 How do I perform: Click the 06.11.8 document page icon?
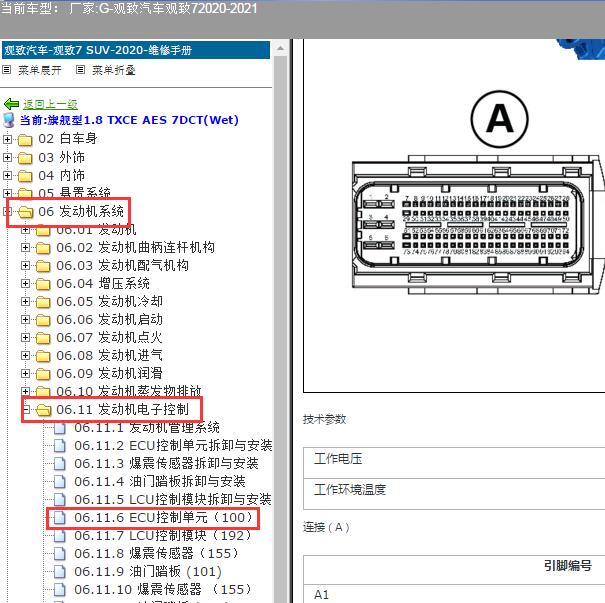(x=60, y=554)
